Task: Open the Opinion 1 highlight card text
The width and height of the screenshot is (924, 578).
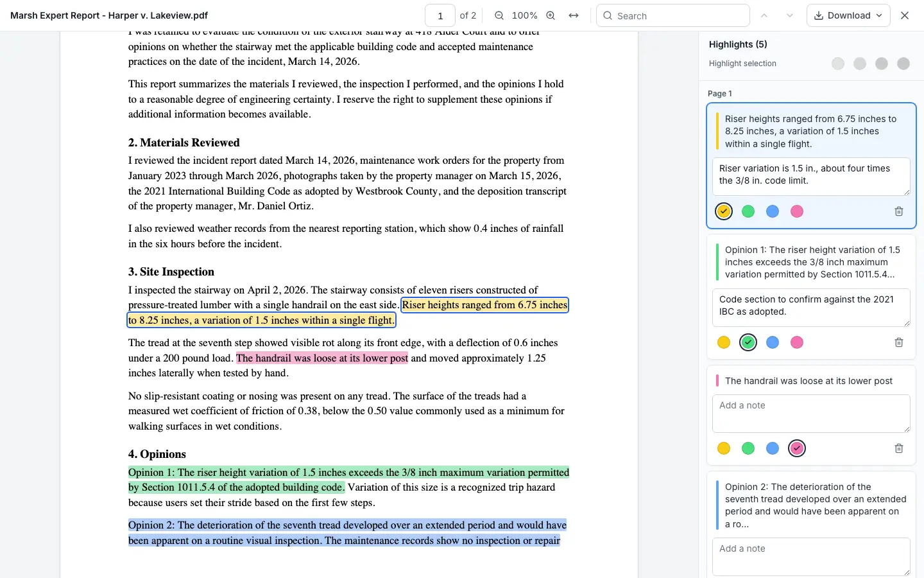Action: tap(812, 262)
